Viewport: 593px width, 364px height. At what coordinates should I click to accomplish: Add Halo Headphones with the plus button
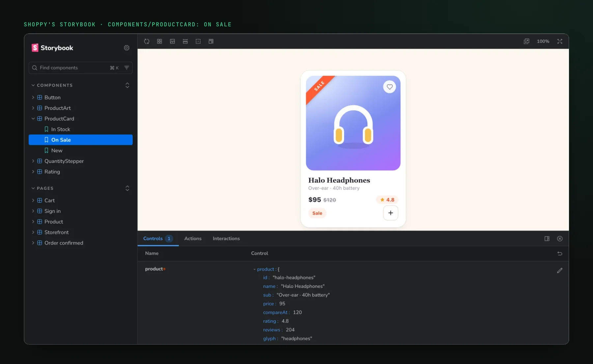coord(391,213)
